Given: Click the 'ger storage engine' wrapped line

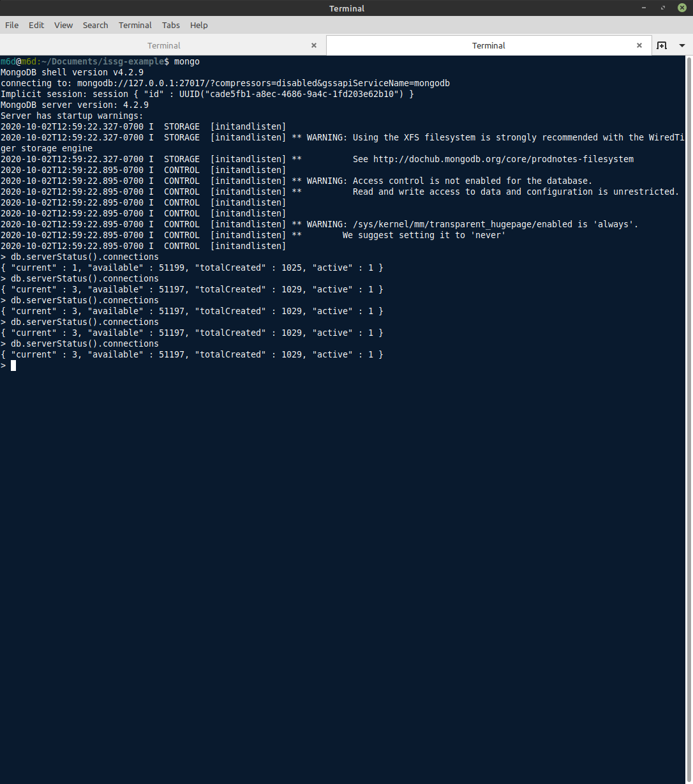Looking at the screenshot, I should (47, 148).
